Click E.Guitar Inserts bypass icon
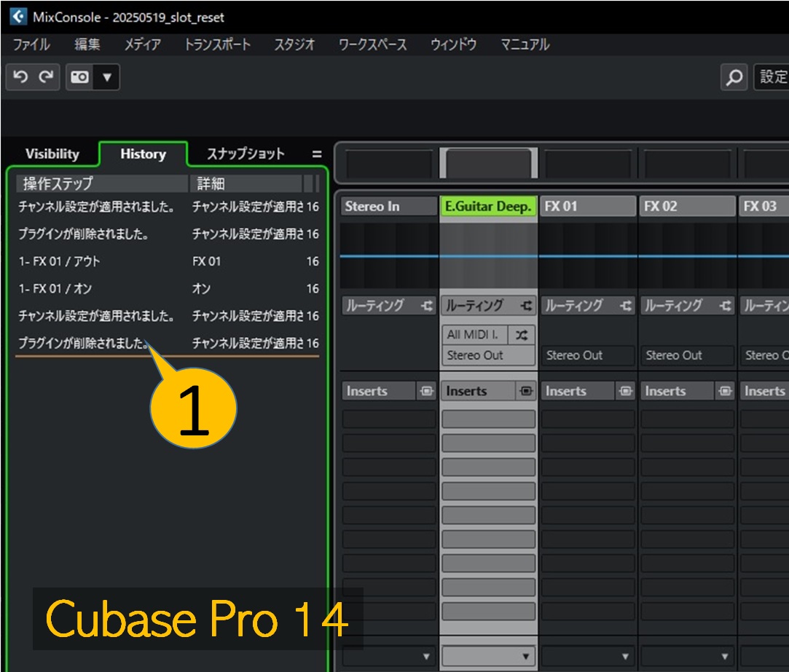 pos(526,391)
